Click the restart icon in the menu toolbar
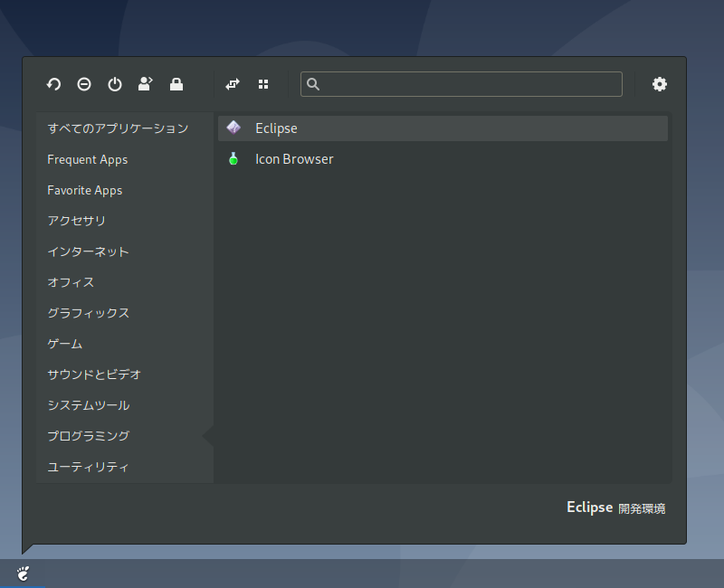Viewport: 724px width, 588px height. (x=53, y=84)
